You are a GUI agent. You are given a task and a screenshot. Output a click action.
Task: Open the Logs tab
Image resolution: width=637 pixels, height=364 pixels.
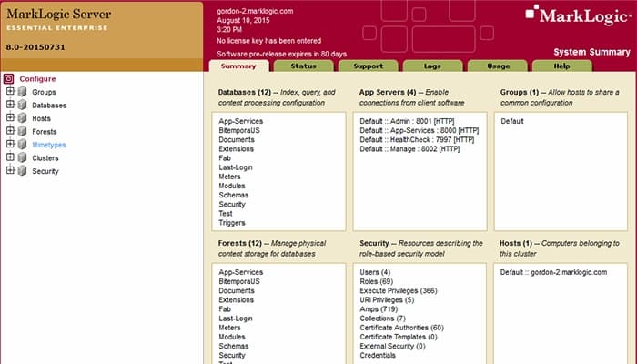[x=432, y=66]
